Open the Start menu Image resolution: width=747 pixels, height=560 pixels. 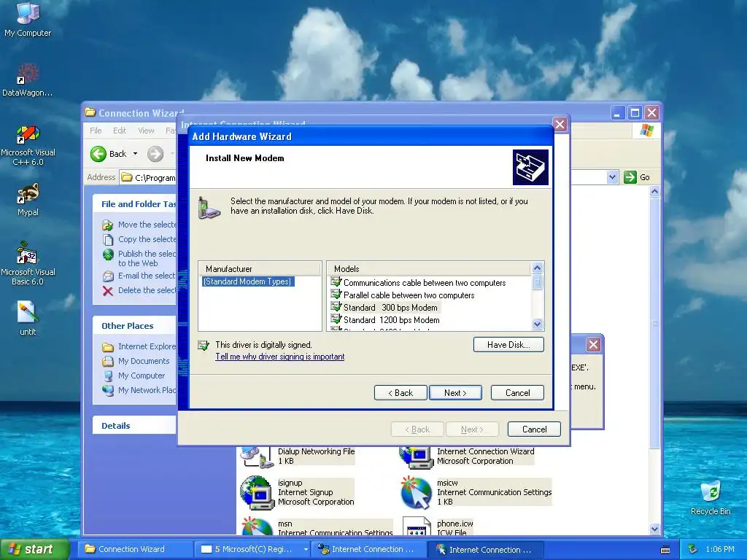35,549
